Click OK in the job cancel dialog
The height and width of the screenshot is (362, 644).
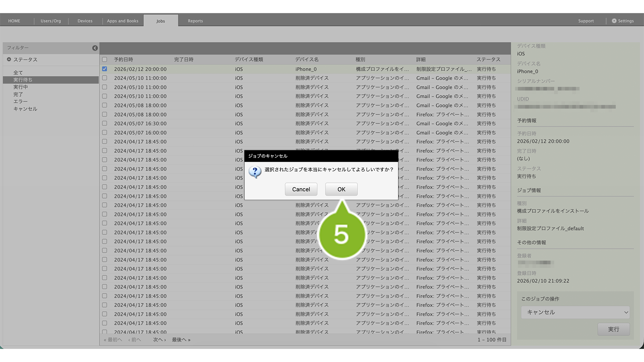click(341, 189)
